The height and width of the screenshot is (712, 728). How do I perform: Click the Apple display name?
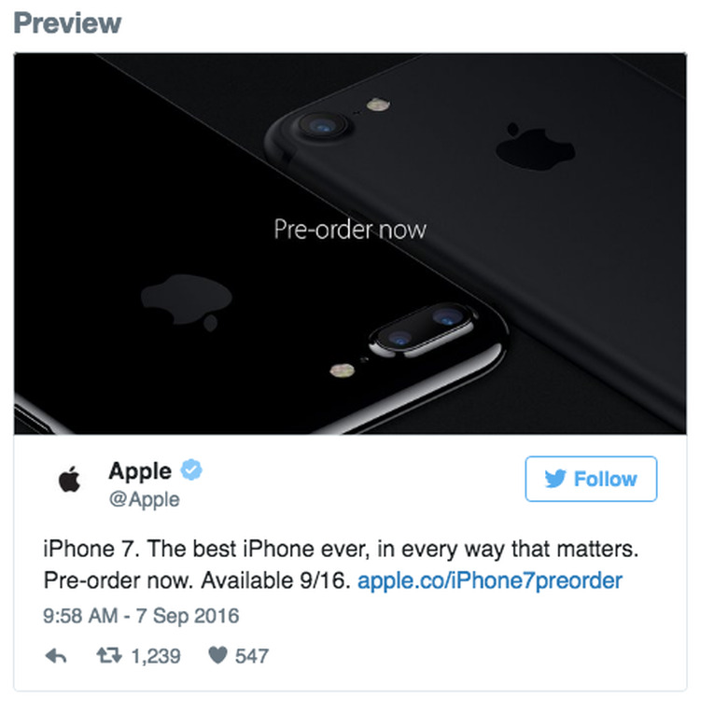pyautogui.click(x=140, y=470)
